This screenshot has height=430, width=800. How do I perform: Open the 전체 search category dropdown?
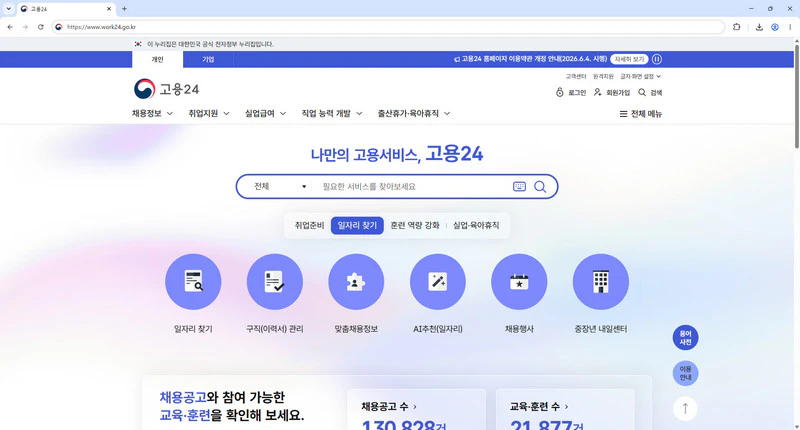[280, 187]
